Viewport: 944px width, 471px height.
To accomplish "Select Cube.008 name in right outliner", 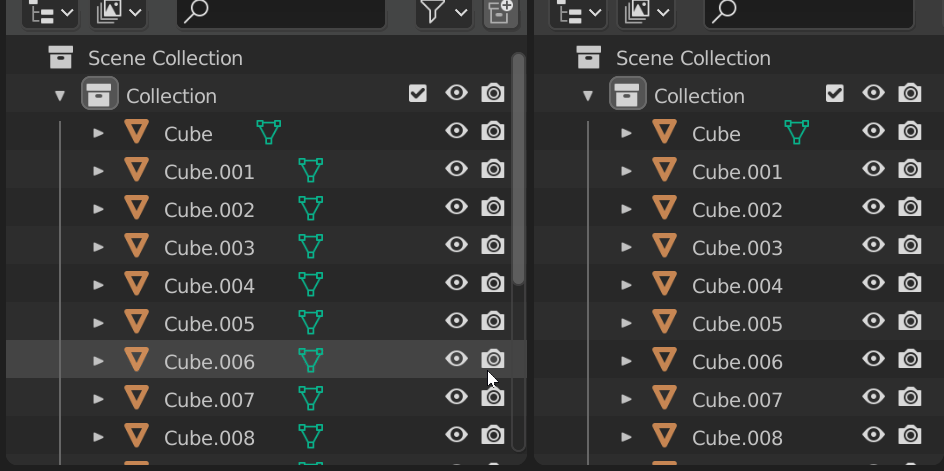I will tap(737, 438).
